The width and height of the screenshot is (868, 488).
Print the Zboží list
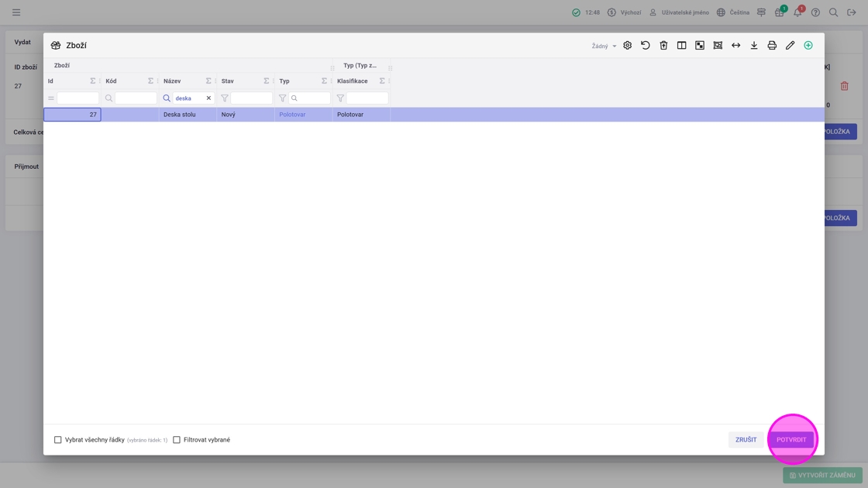pyautogui.click(x=772, y=46)
